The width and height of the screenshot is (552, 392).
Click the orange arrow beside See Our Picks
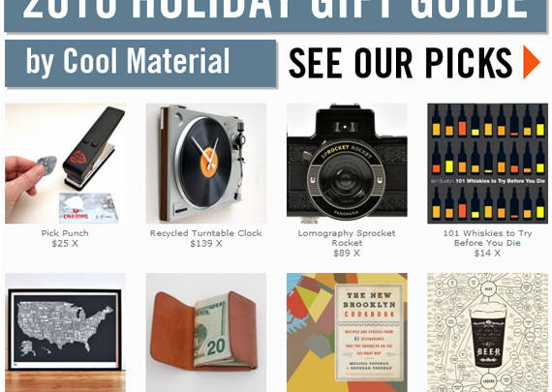[532, 62]
